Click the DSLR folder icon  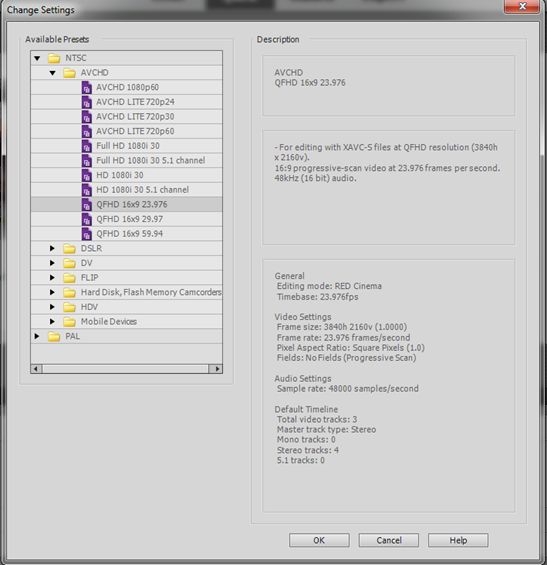click(69, 249)
